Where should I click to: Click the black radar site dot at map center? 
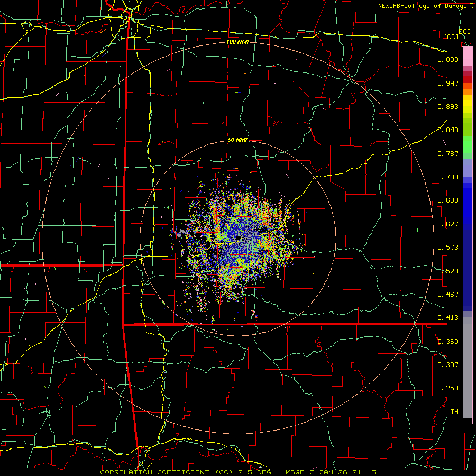coord(238,238)
